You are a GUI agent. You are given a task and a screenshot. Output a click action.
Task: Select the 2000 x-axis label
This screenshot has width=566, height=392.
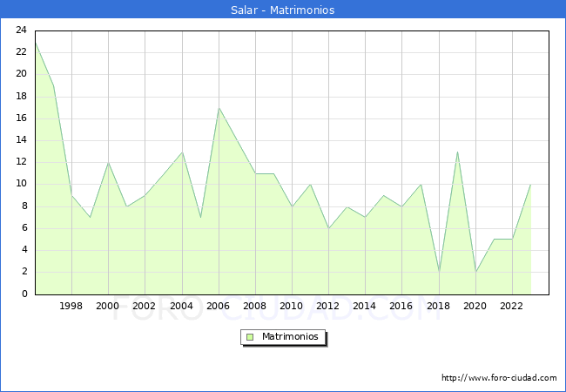coord(108,307)
